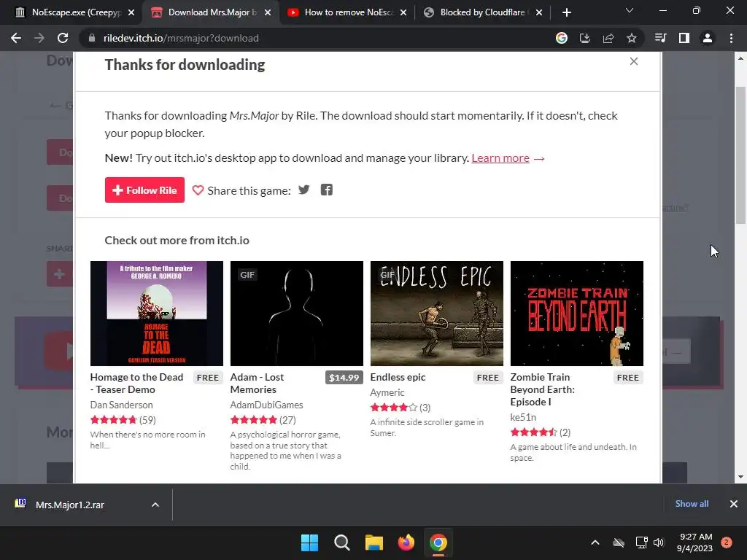
Task: Show hidden system tray icons
Action: tap(595, 542)
